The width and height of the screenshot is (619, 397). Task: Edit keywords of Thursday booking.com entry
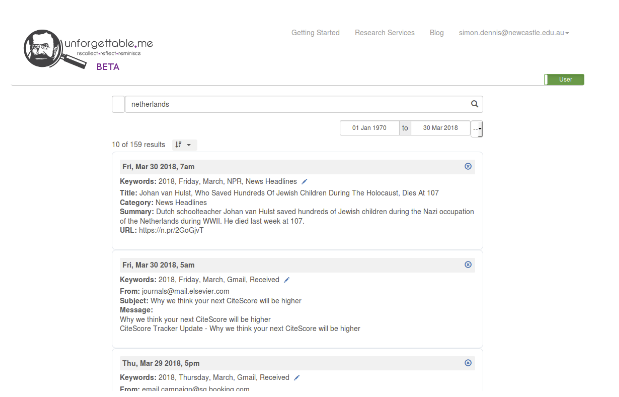pos(297,378)
